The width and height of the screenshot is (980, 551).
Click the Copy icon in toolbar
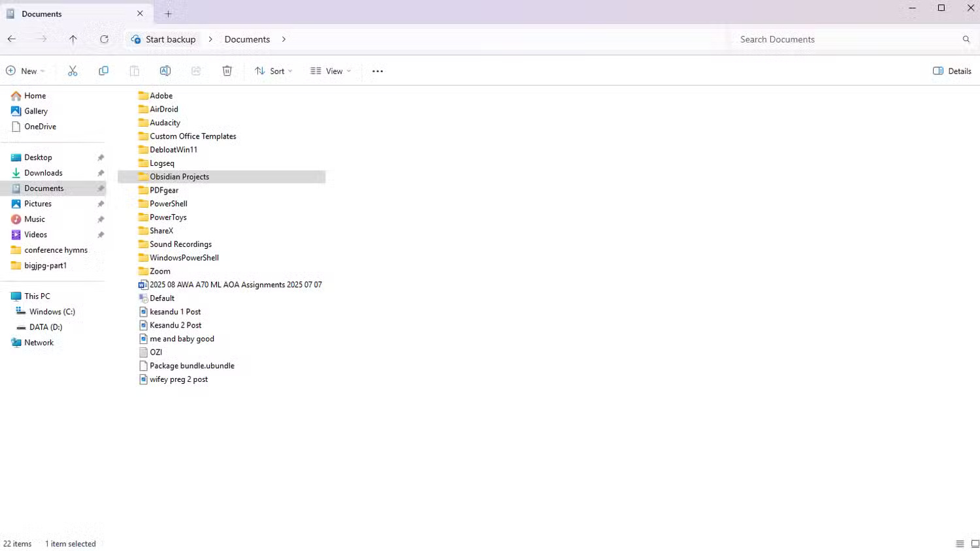point(103,71)
